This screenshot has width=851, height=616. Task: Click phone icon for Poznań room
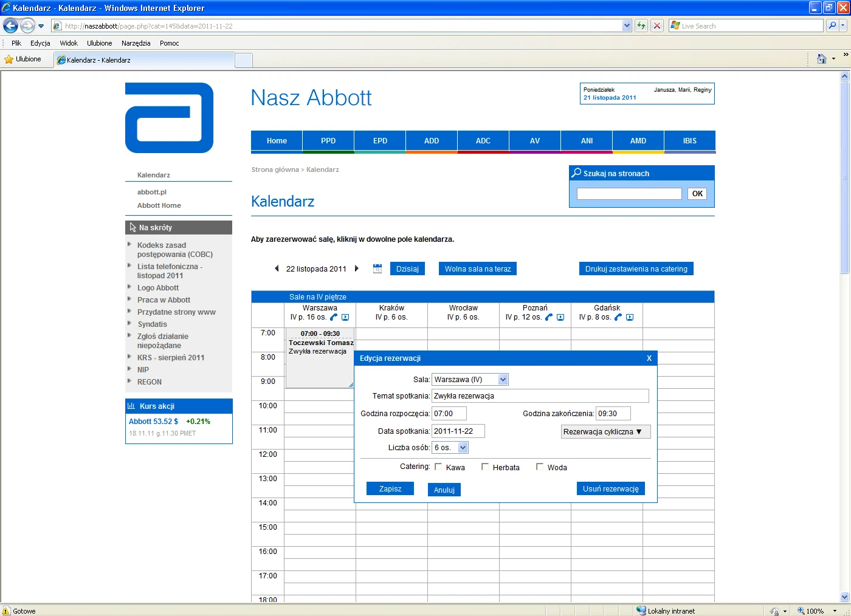(549, 317)
